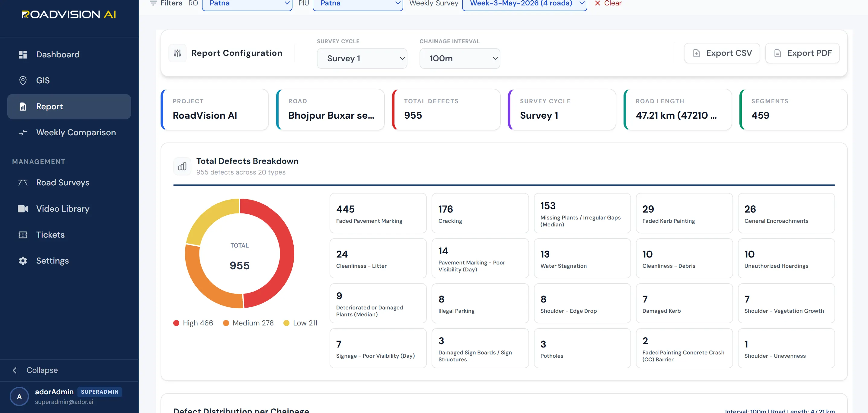Click the Segments 459 summary card
This screenshot has height=413, width=868.
(x=793, y=110)
